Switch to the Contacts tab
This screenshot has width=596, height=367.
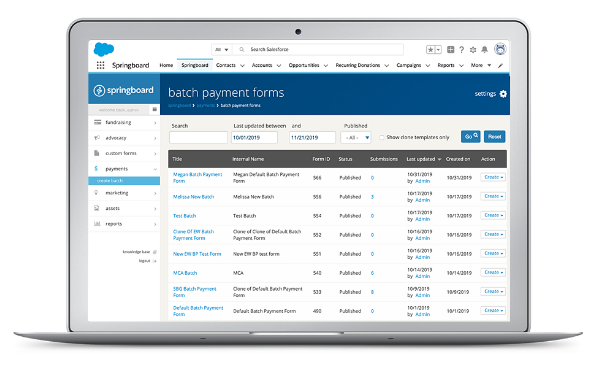(x=226, y=65)
